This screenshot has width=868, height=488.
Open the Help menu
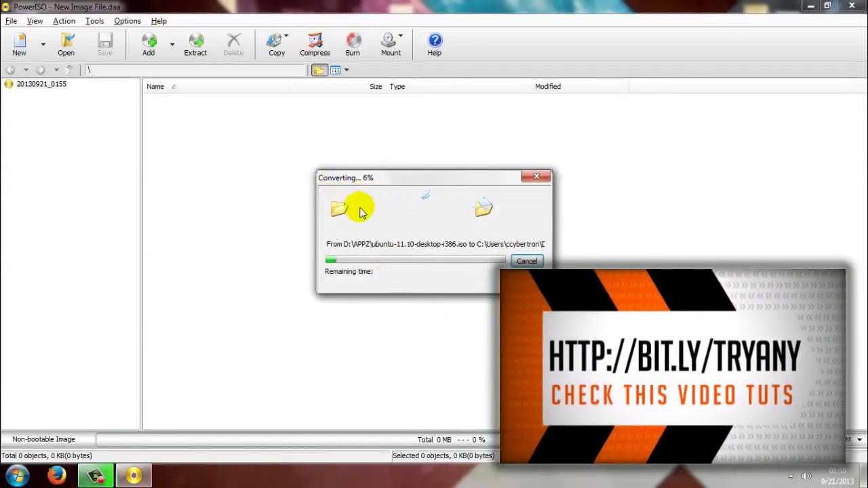[159, 21]
